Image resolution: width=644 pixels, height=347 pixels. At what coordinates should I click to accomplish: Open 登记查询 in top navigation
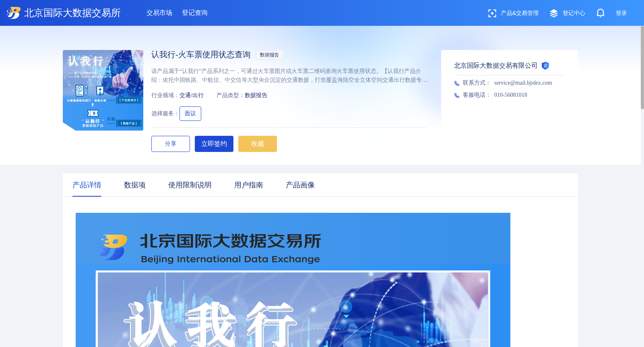pyautogui.click(x=195, y=13)
